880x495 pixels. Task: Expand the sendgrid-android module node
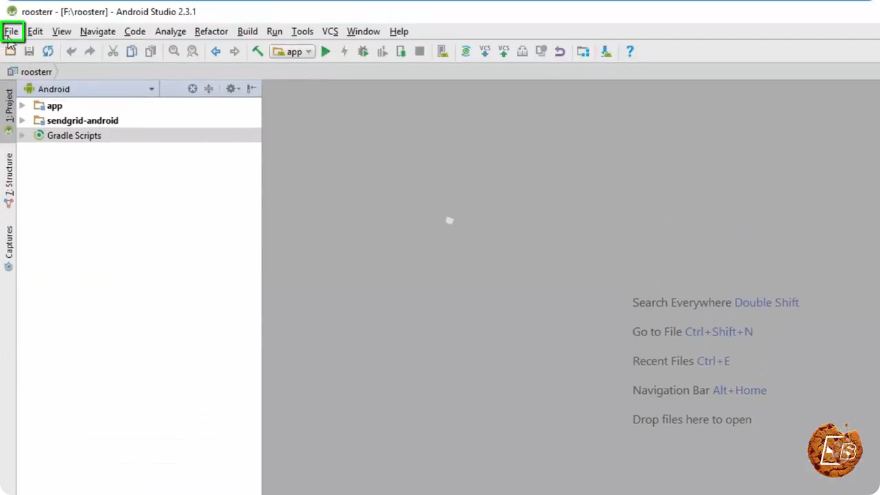(22, 121)
